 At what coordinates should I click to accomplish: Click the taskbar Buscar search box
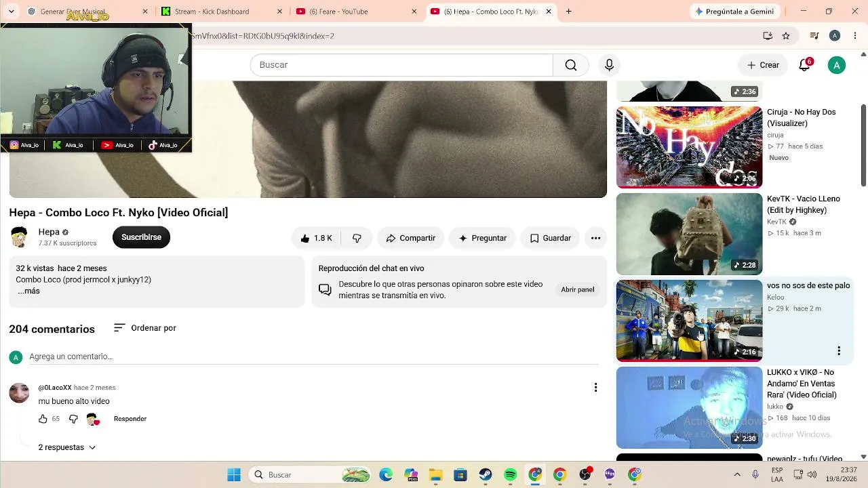click(x=310, y=475)
